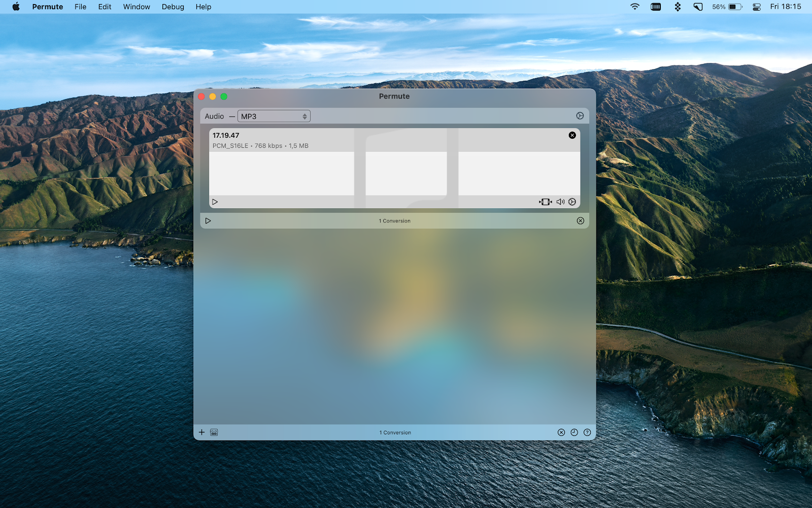Click the clock showing Fri 18:15
Image resolution: width=812 pixels, height=508 pixels.
coord(786,7)
